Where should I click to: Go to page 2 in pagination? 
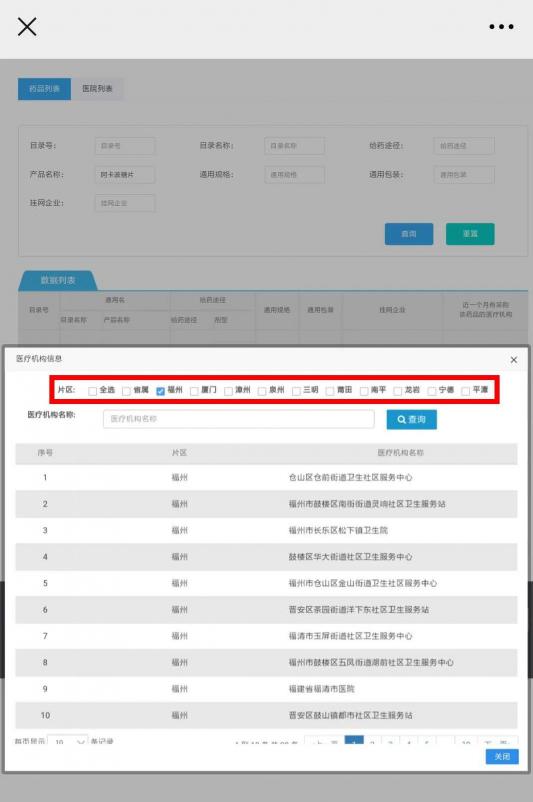[372, 741]
